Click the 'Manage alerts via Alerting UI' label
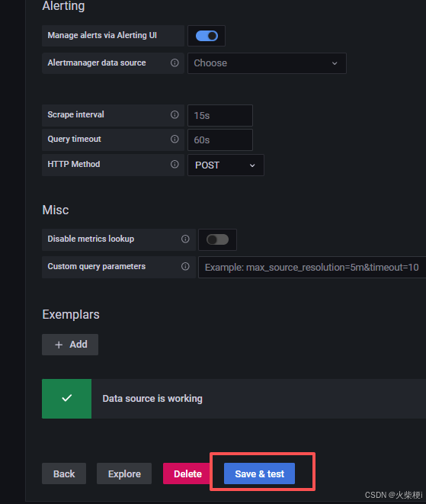The height and width of the screenshot is (504, 426). pos(102,35)
